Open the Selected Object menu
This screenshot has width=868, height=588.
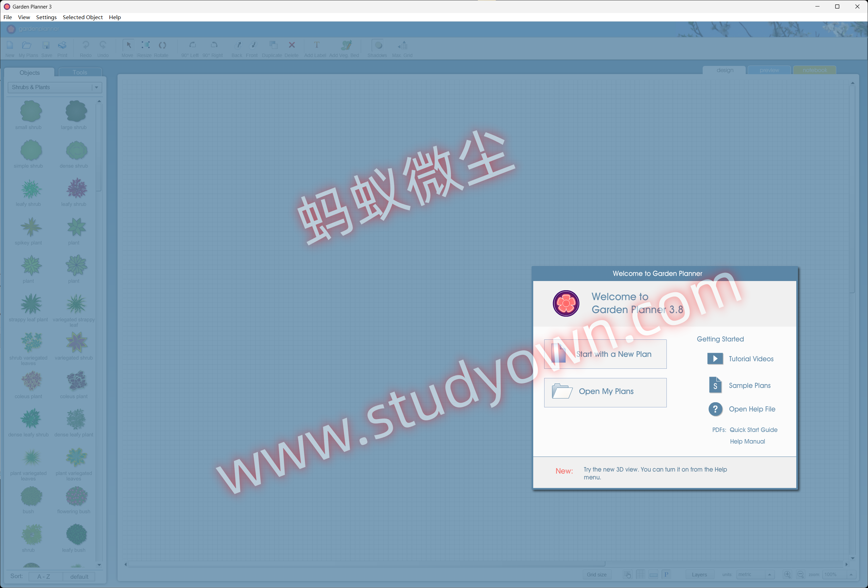click(83, 17)
